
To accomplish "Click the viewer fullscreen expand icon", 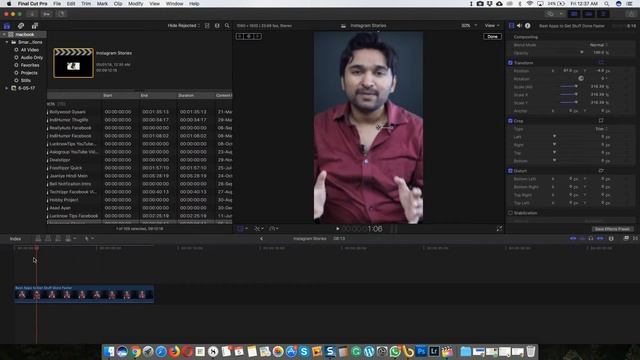I will (499, 229).
